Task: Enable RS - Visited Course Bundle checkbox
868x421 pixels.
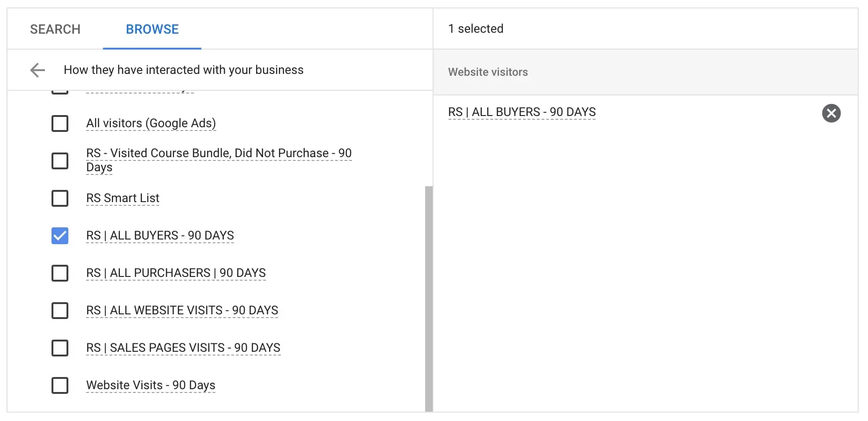Action: tap(60, 161)
